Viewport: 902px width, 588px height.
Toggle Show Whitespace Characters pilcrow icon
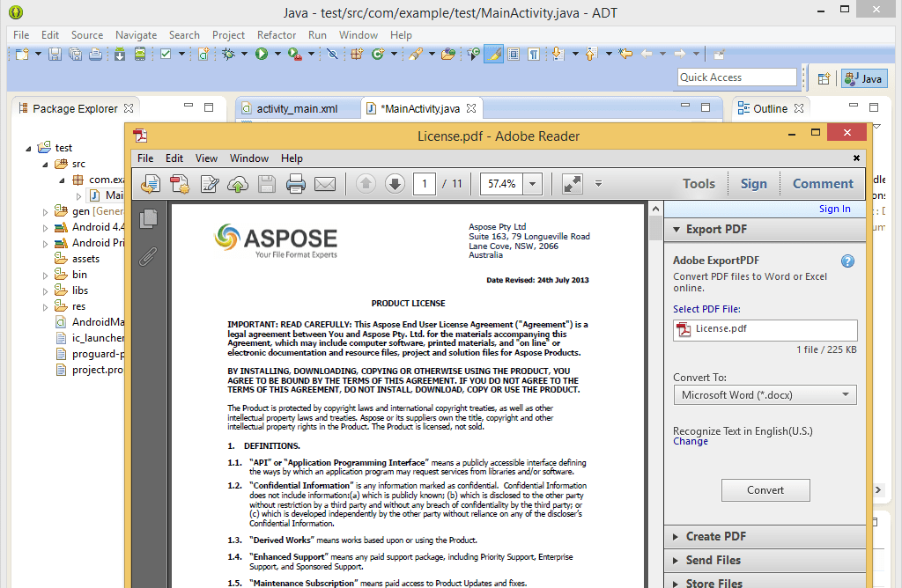point(534,54)
